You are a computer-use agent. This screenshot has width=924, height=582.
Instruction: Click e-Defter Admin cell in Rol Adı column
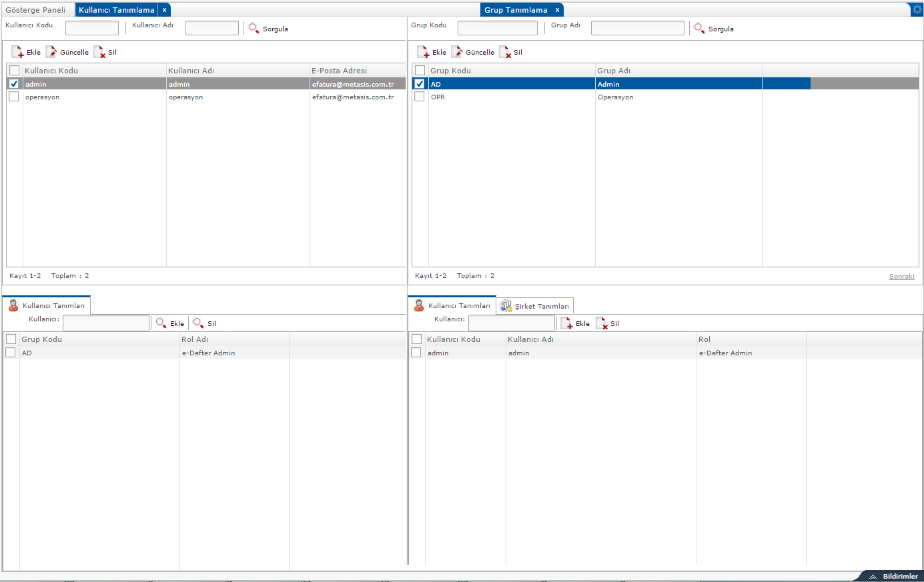coord(234,353)
